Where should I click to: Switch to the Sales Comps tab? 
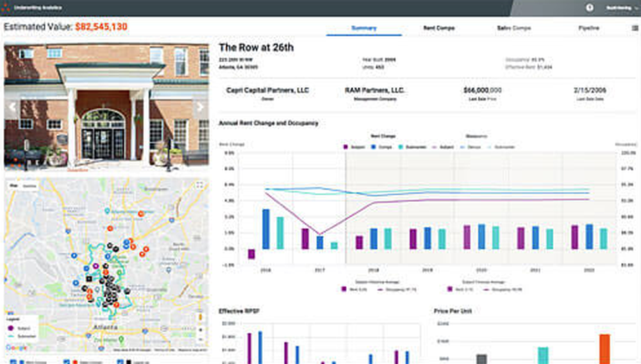pos(514,28)
